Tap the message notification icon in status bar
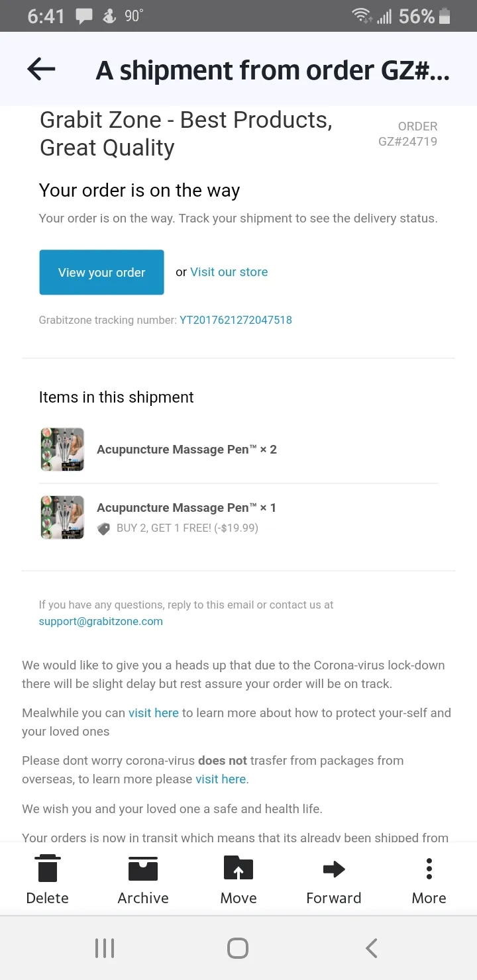 click(x=84, y=17)
